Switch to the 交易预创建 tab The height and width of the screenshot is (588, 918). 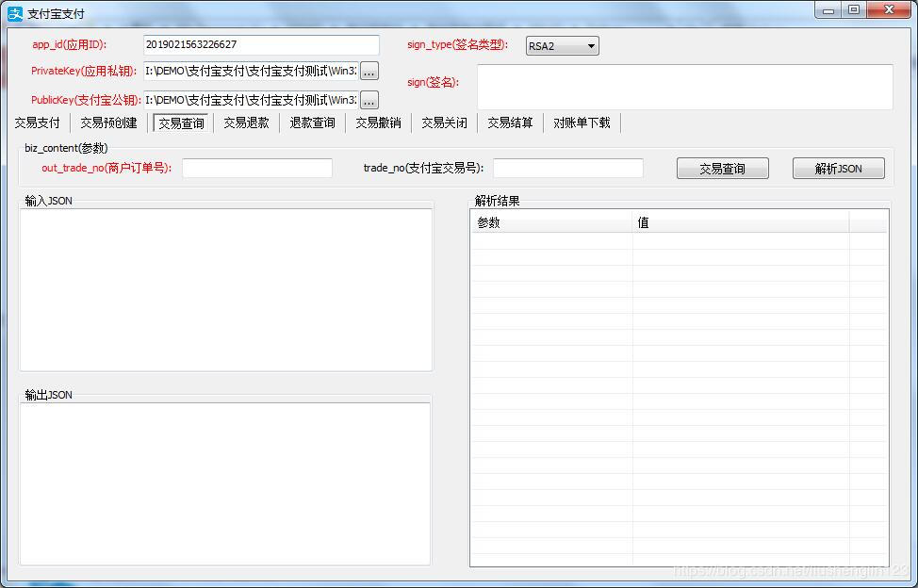tap(109, 122)
